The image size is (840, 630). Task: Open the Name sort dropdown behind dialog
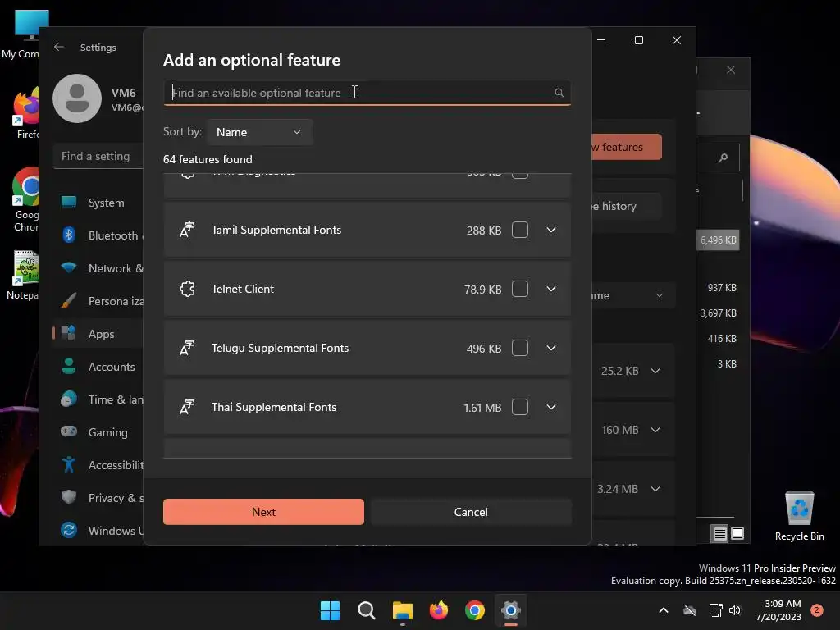pyautogui.click(x=632, y=295)
